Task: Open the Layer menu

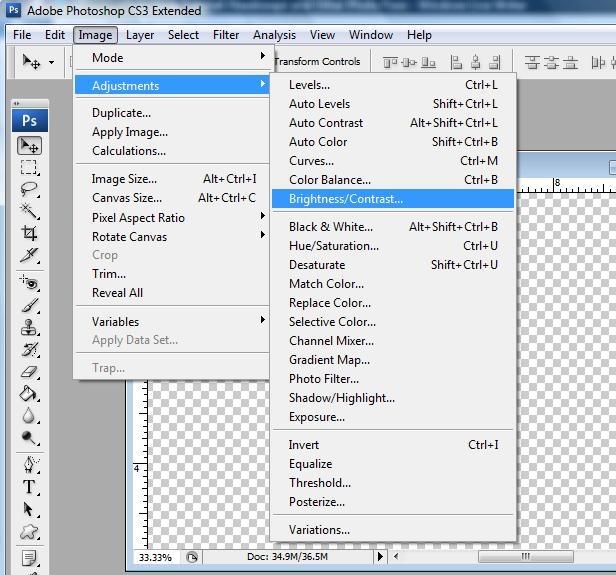Action: (x=140, y=35)
